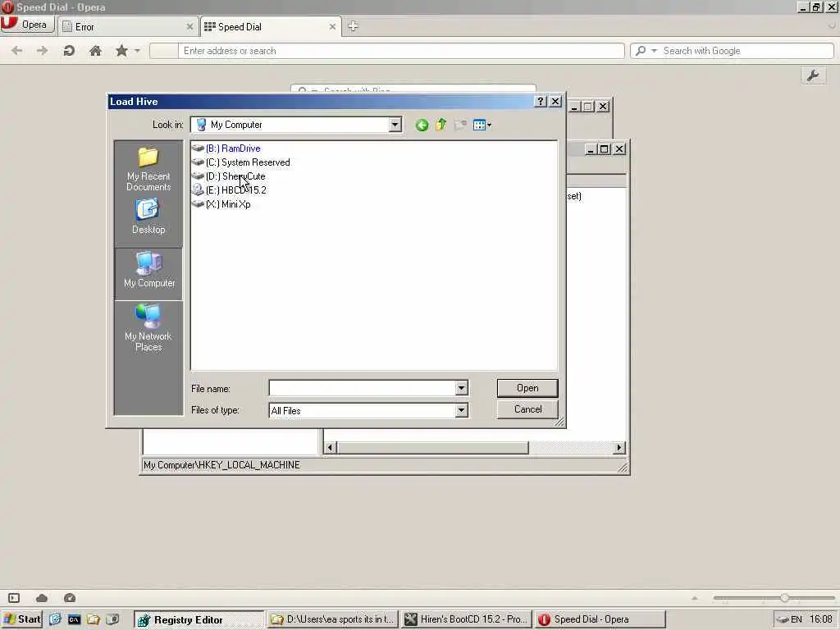Expand the bookmarks star dropdown arrow
Screen dimensions: 840x630
tap(137, 51)
